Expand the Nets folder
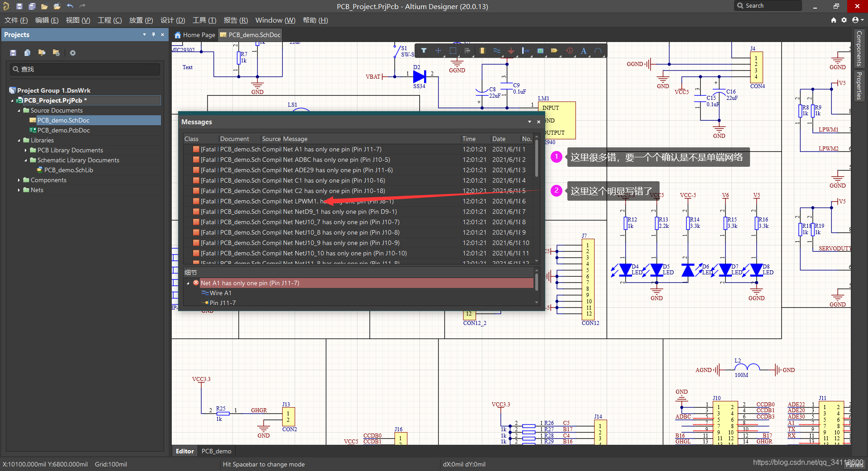868x471 pixels. (x=19, y=190)
